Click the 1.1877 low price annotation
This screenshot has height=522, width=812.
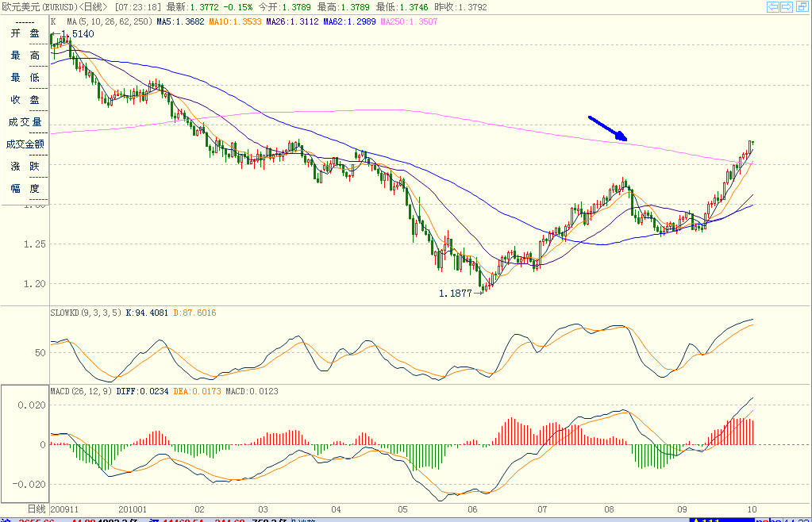click(455, 294)
